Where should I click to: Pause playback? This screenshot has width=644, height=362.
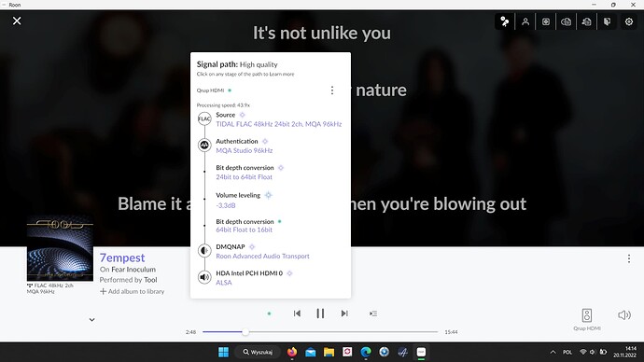click(x=320, y=313)
